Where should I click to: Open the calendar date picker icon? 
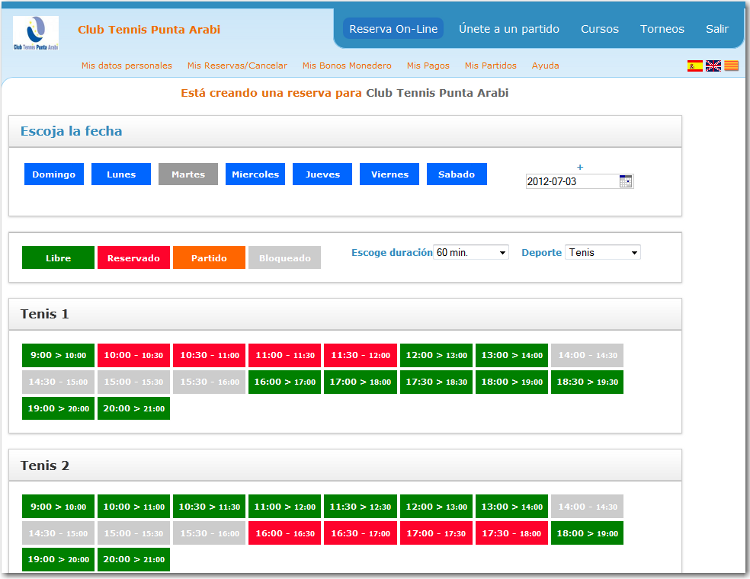click(626, 181)
